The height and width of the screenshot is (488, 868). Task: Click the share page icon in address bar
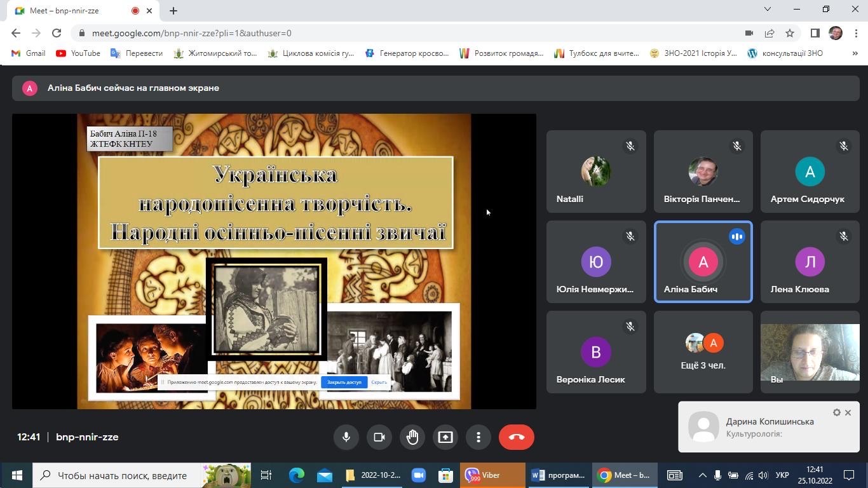pyautogui.click(x=770, y=33)
